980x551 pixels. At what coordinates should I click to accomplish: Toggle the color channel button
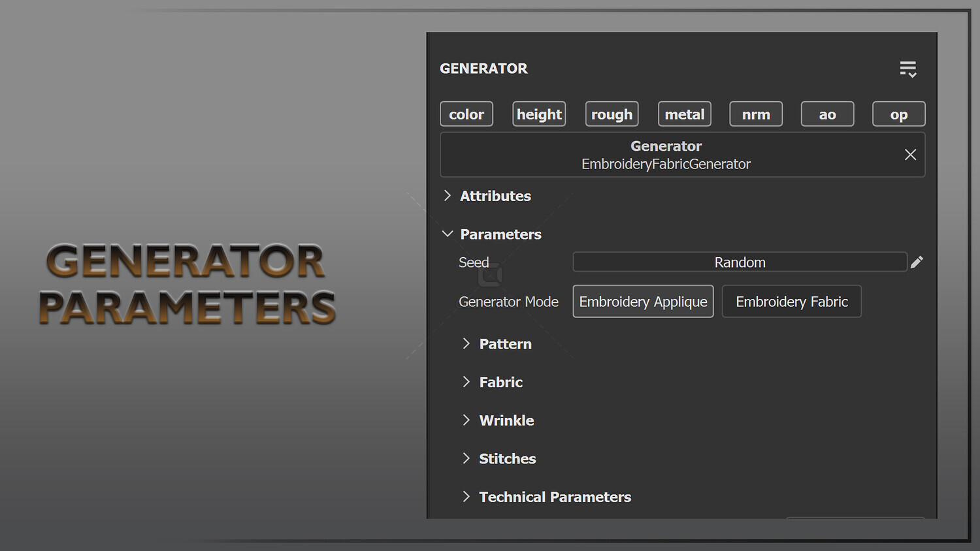coord(466,114)
